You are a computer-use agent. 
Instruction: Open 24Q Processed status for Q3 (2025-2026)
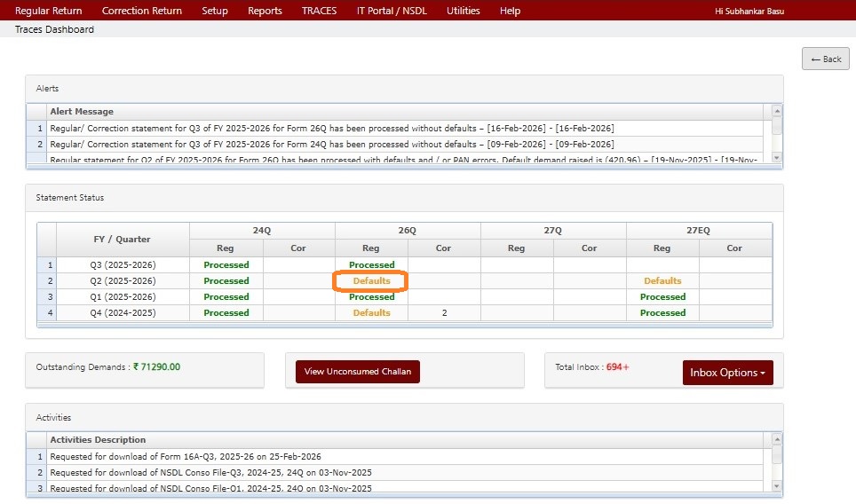(226, 265)
